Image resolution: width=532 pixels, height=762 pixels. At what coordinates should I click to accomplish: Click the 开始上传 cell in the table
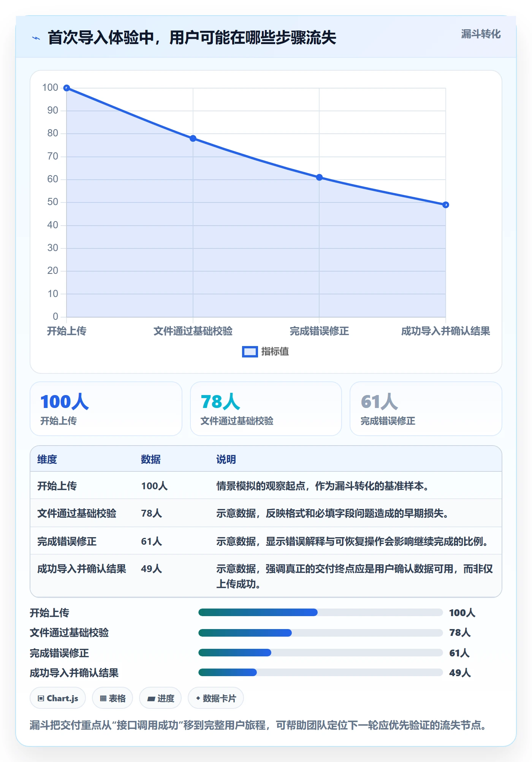(x=57, y=486)
